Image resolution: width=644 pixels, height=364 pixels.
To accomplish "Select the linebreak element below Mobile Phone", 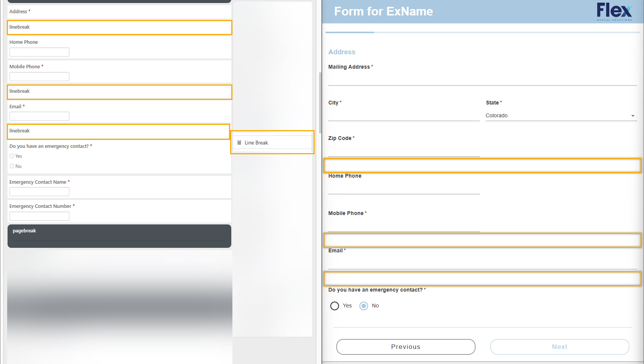I will pyautogui.click(x=119, y=92).
